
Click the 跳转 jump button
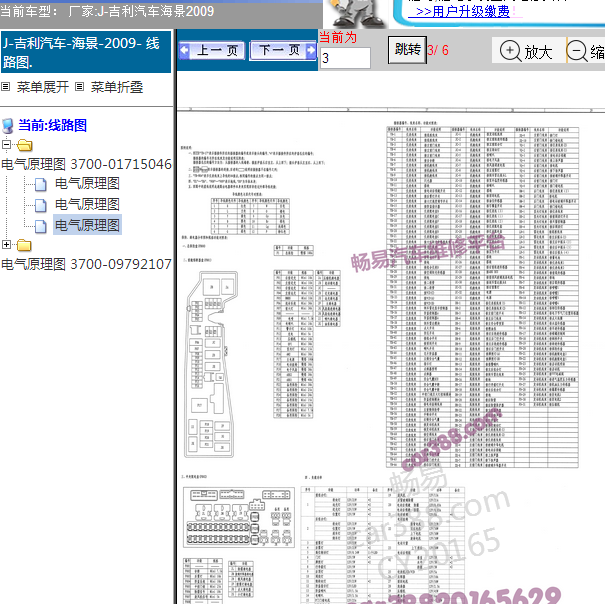[x=407, y=50]
